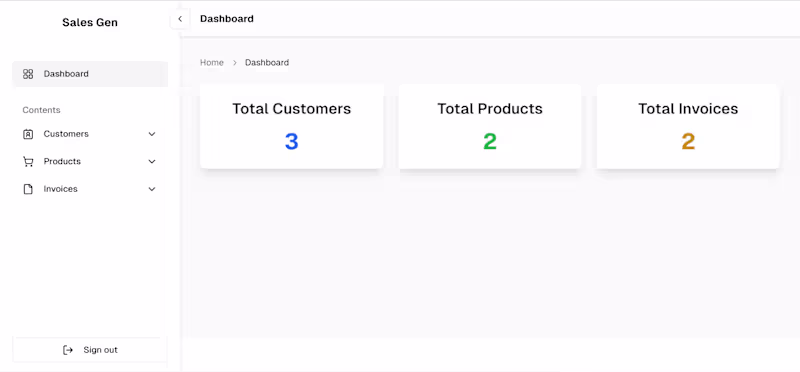Click the Total Customers card heading
This screenshot has height=372, width=800.
(x=292, y=109)
